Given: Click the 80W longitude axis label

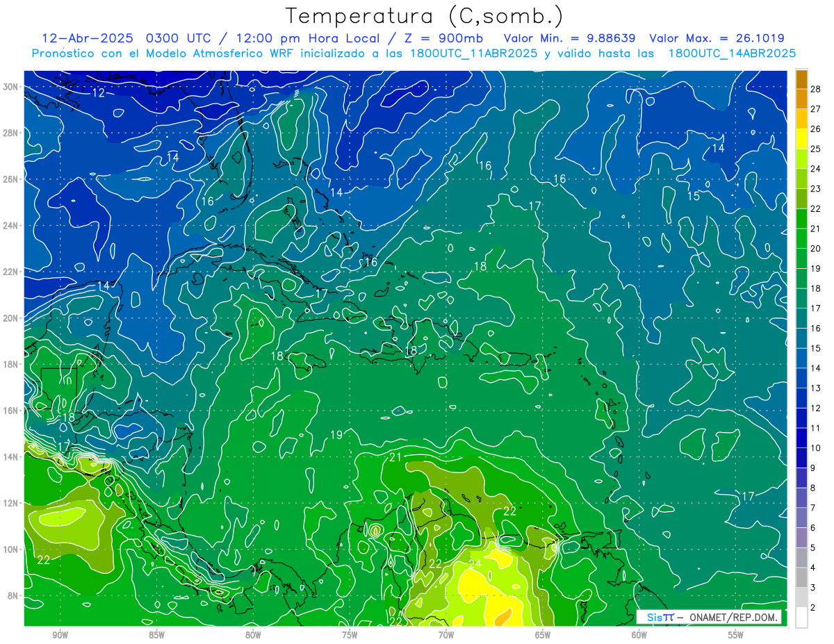Looking at the screenshot, I should tap(253, 635).
